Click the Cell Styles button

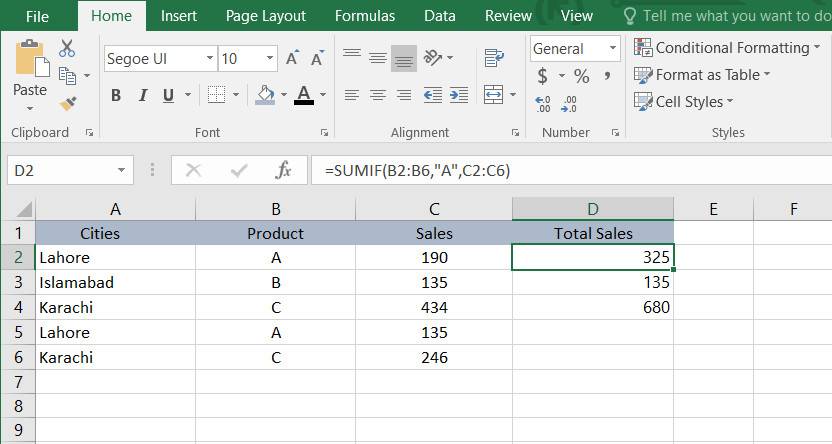click(x=688, y=101)
